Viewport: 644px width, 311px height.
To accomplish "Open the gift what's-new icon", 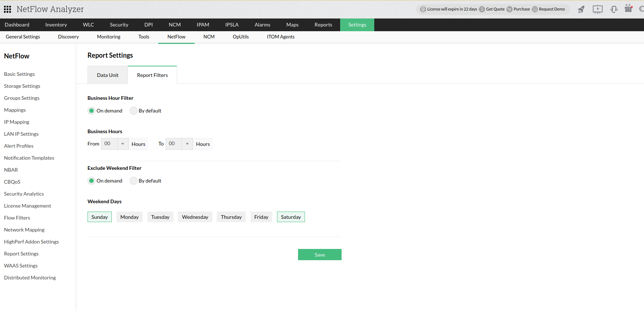I will point(628,8).
